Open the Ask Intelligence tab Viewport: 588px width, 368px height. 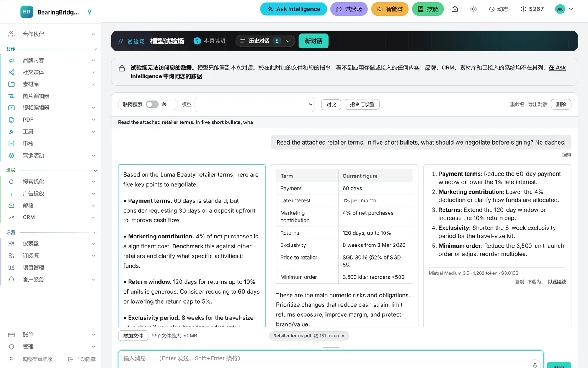294,9
